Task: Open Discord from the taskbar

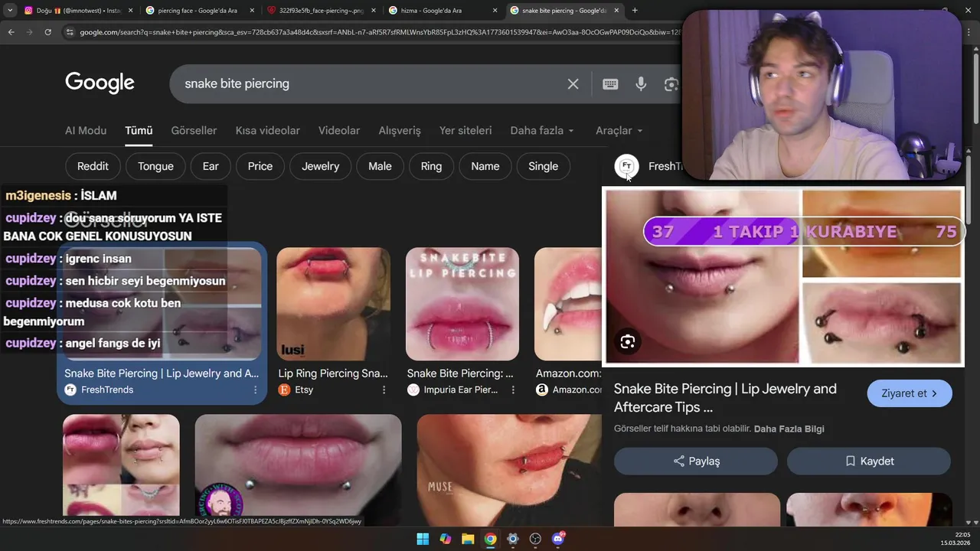Action: [558, 539]
